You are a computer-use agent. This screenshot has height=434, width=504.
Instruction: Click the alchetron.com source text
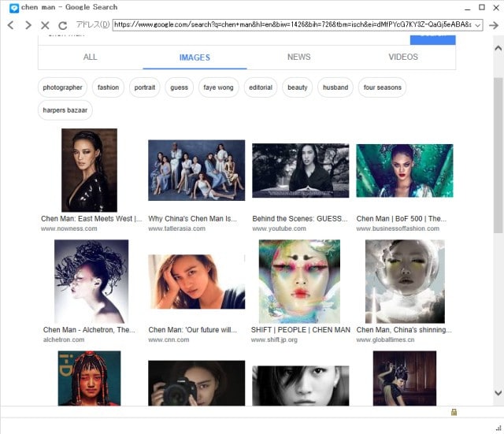coord(64,339)
